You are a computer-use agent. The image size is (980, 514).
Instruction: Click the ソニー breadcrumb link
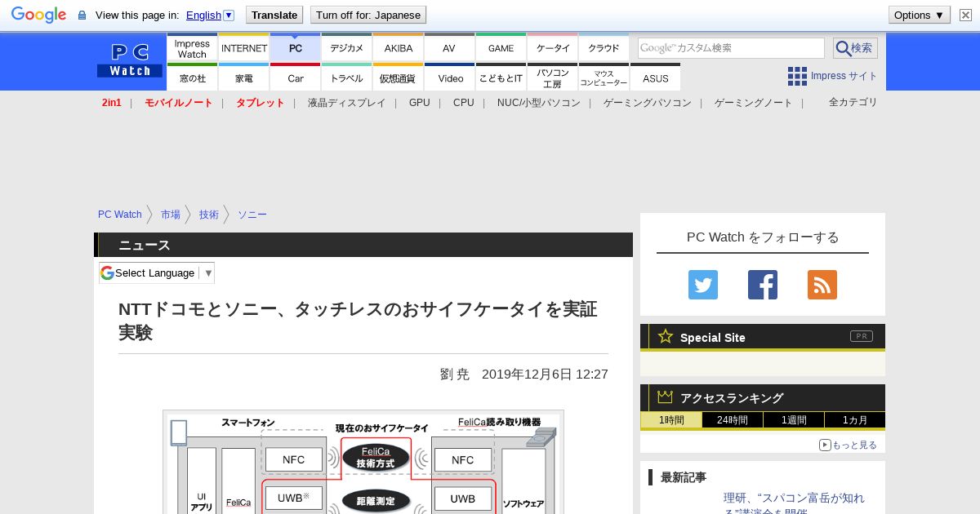pos(252,215)
